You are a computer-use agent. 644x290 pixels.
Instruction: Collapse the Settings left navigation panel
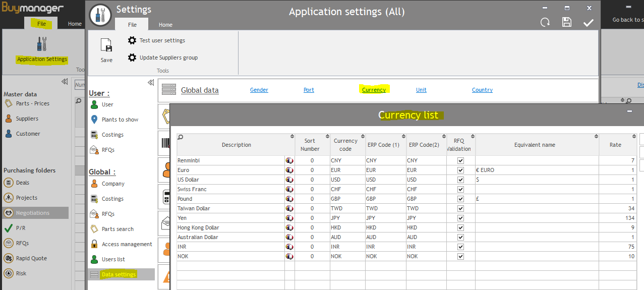point(150,83)
